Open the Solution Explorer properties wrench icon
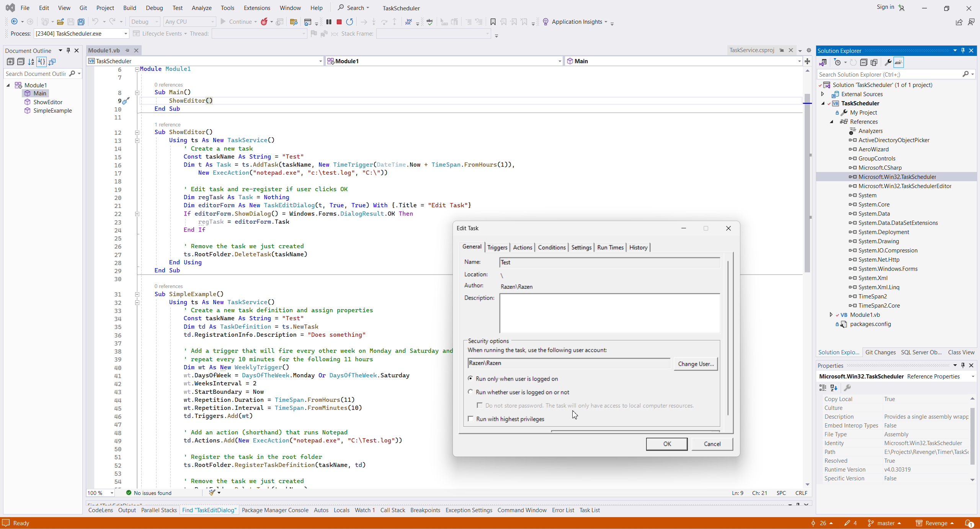 (888, 62)
